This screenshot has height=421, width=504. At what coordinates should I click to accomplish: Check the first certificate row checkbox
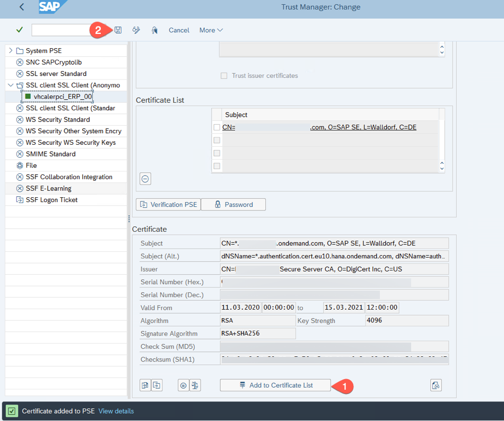coord(217,127)
